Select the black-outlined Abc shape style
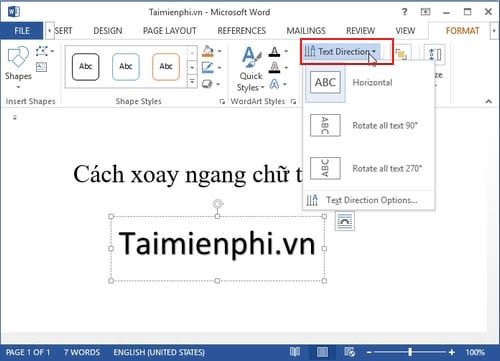 click(x=86, y=67)
